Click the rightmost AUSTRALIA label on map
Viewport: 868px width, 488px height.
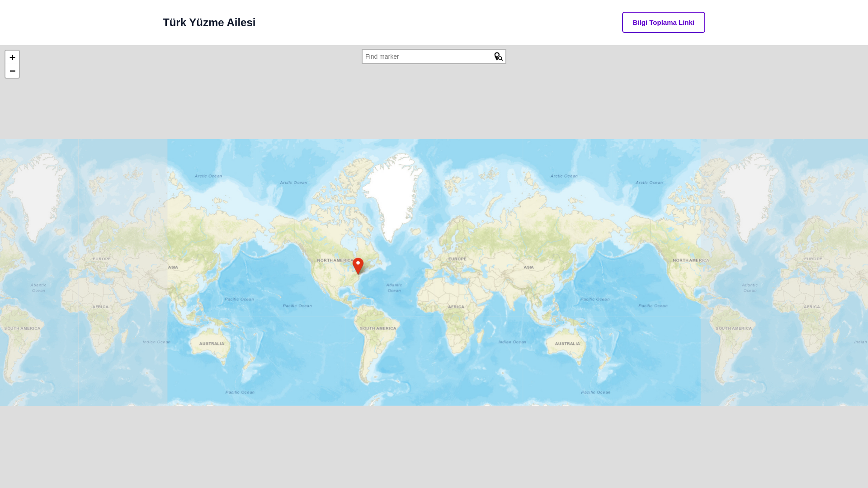click(567, 343)
